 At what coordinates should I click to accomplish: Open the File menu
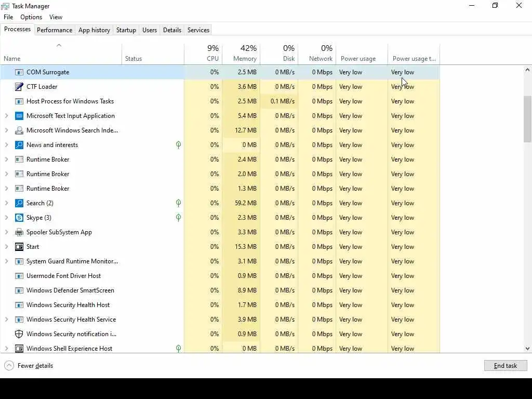pyautogui.click(x=8, y=17)
